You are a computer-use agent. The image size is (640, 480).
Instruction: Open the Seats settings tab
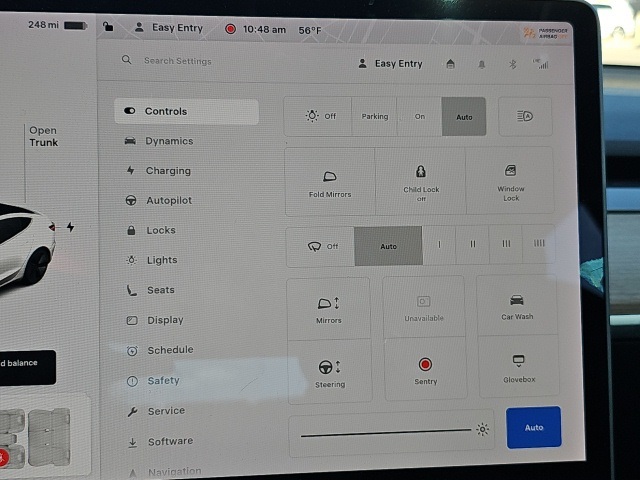[x=150, y=290]
